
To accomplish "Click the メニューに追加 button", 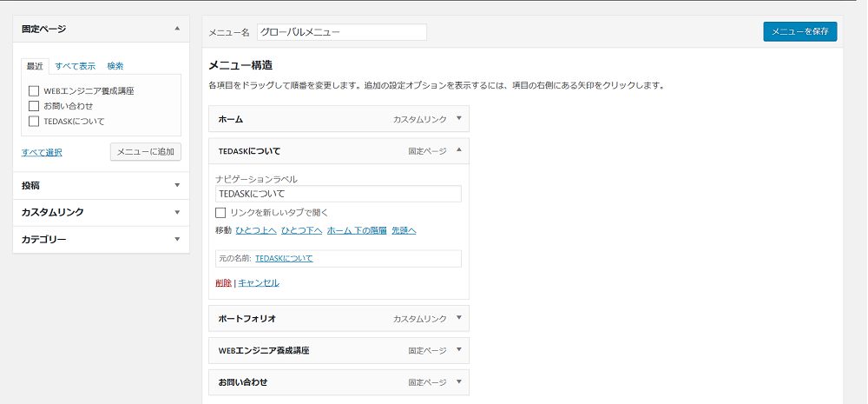I will click(145, 152).
